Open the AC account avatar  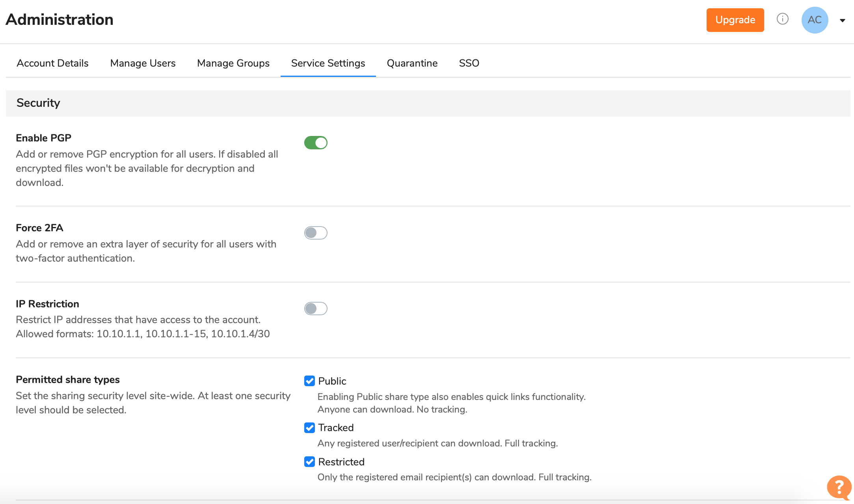click(x=815, y=20)
